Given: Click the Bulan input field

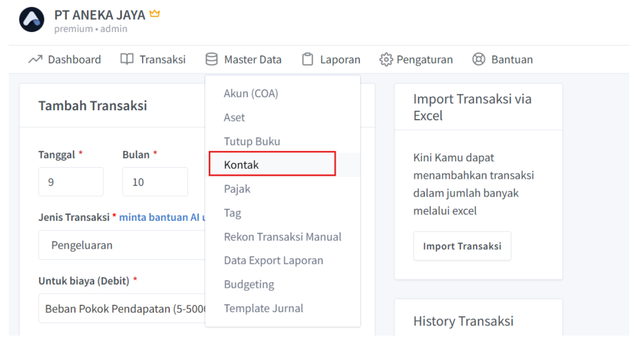Looking at the screenshot, I should (x=155, y=182).
